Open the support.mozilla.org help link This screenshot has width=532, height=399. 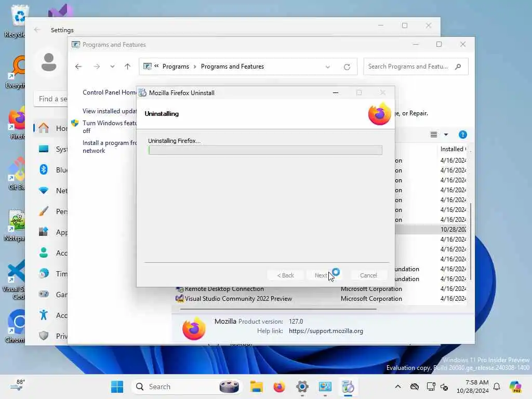(x=326, y=331)
